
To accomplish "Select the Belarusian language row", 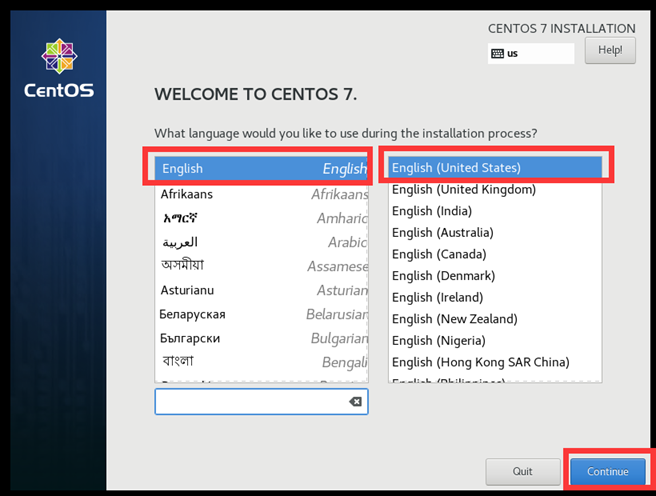I will (x=261, y=314).
